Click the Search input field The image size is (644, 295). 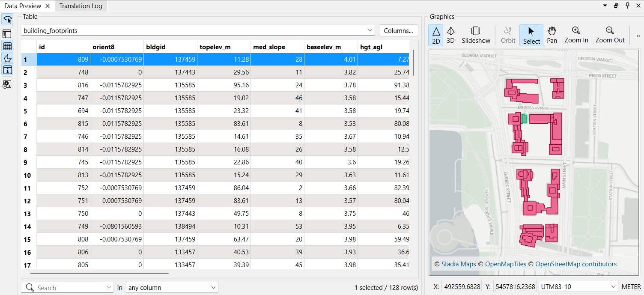pyautogui.click(x=69, y=288)
